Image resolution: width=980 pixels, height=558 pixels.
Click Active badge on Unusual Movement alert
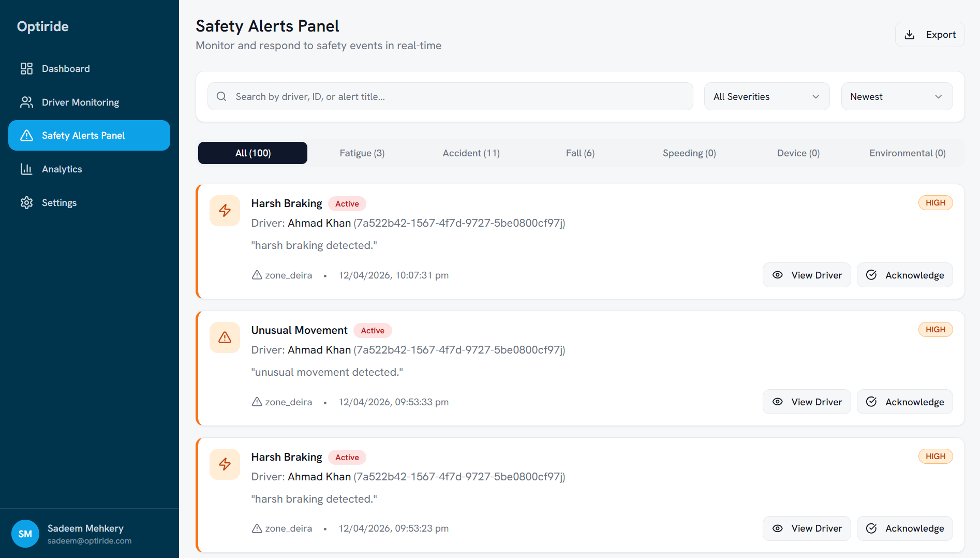tap(373, 330)
